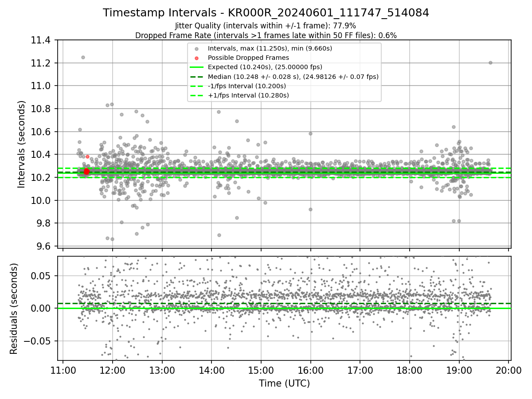Click the 11.2 s outlier point after 19:30

(490, 63)
